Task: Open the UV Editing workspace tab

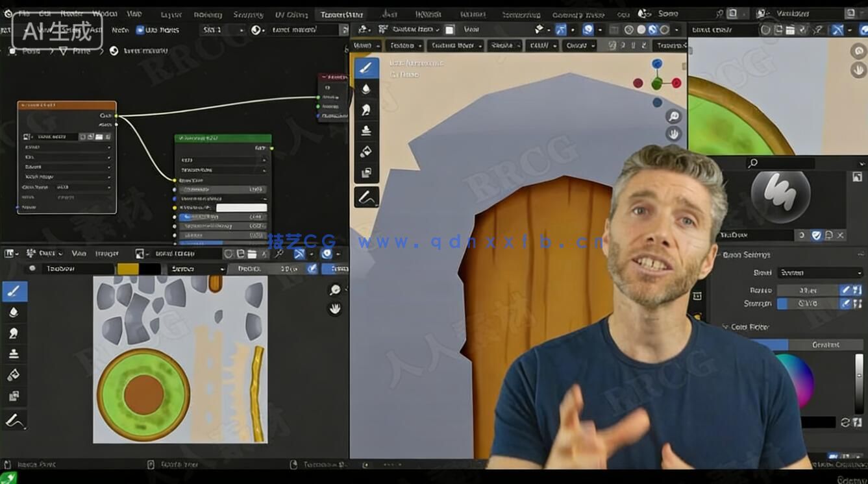Action: pyautogui.click(x=291, y=14)
